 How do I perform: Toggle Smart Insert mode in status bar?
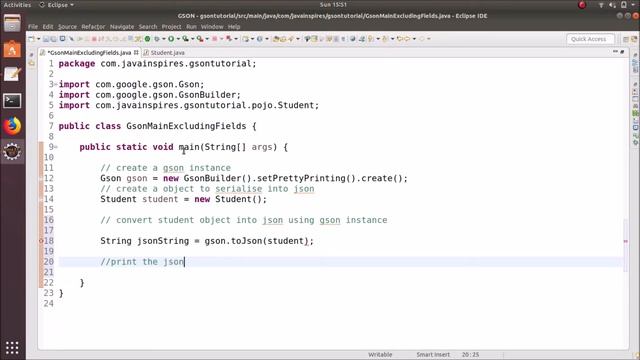[433, 354]
